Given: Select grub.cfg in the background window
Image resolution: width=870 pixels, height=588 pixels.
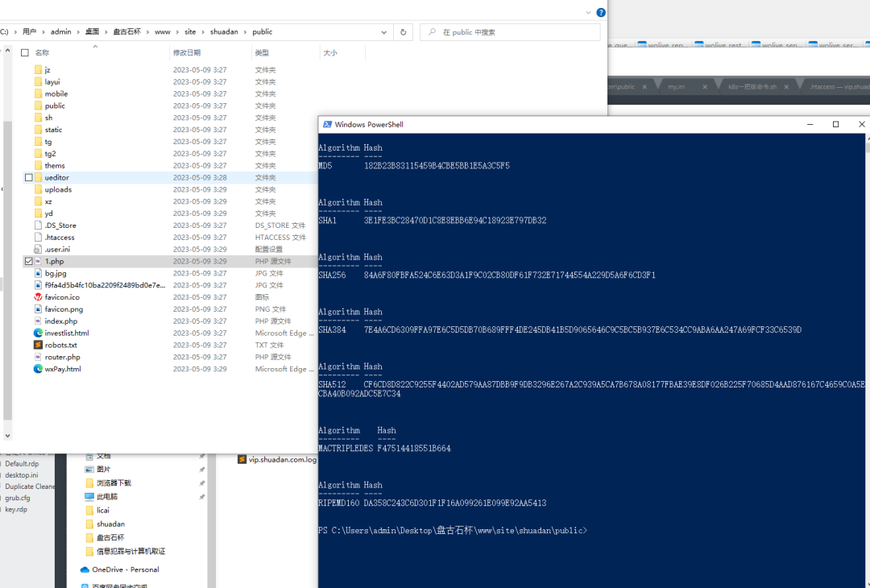Looking at the screenshot, I should coord(18,498).
